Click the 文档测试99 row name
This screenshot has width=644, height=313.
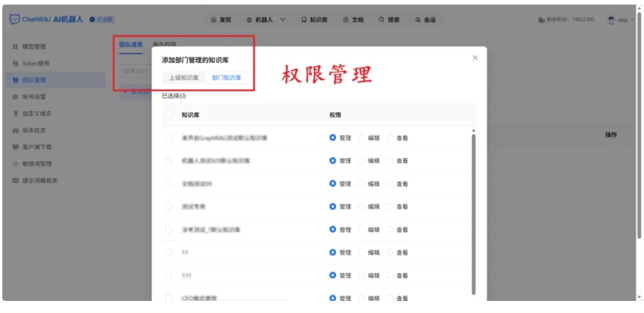click(x=197, y=184)
